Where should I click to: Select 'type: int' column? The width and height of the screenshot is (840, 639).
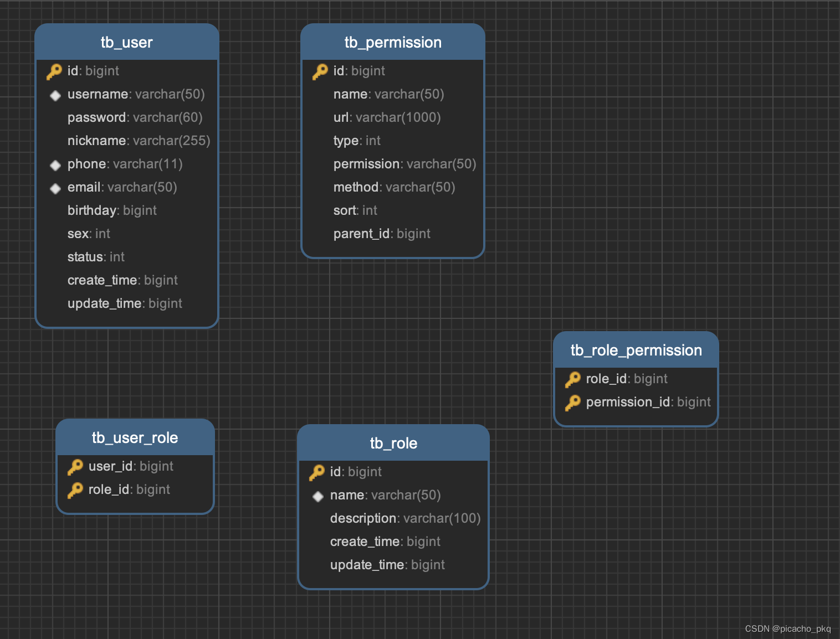pos(393,141)
